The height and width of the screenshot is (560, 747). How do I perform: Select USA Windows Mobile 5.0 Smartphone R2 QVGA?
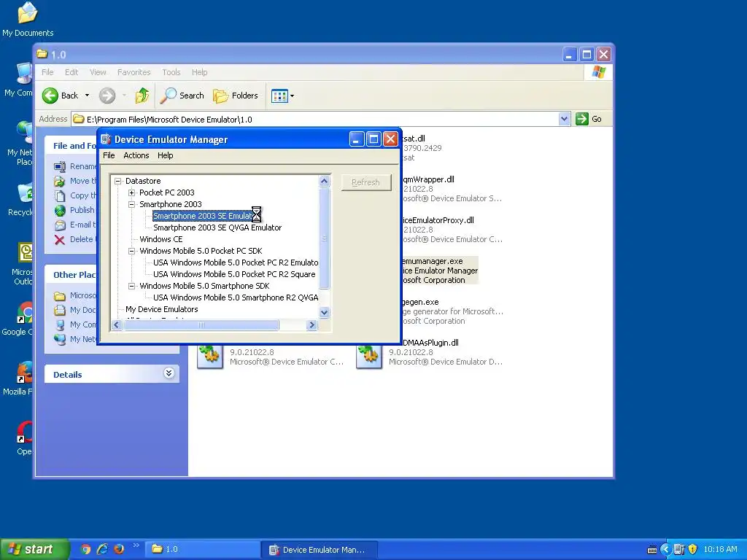pyautogui.click(x=236, y=297)
